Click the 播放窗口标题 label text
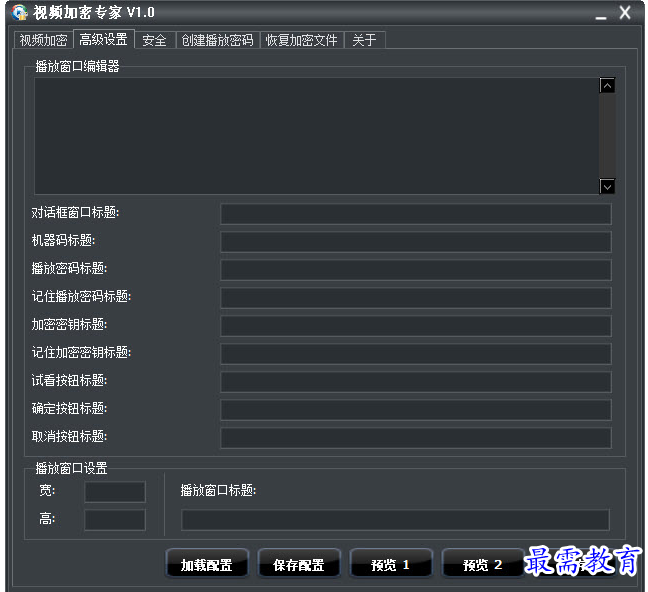The width and height of the screenshot is (648, 592). 218,490
